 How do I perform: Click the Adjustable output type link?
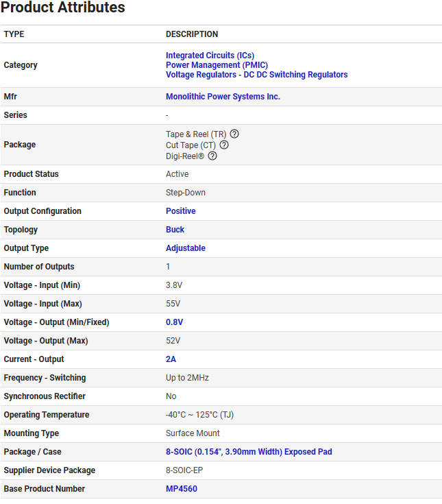185,248
